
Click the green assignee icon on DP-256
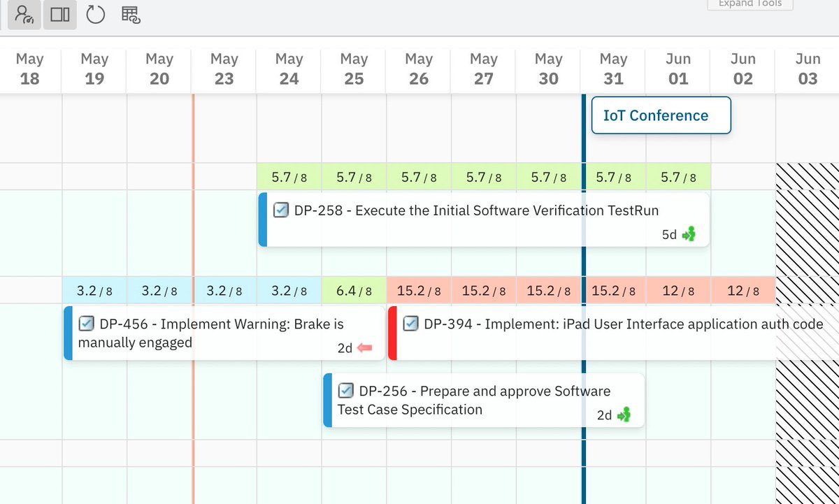coord(624,415)
